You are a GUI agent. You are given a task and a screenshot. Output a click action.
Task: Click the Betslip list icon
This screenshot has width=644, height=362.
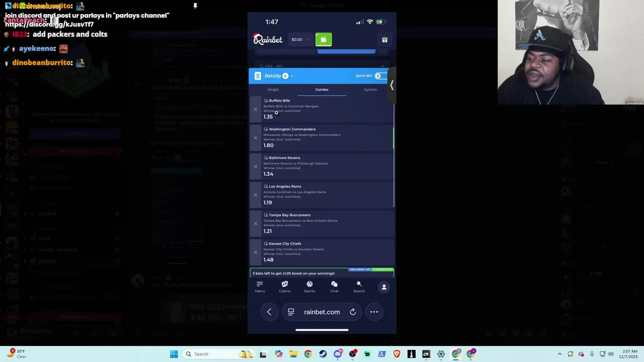coord(258,76)
